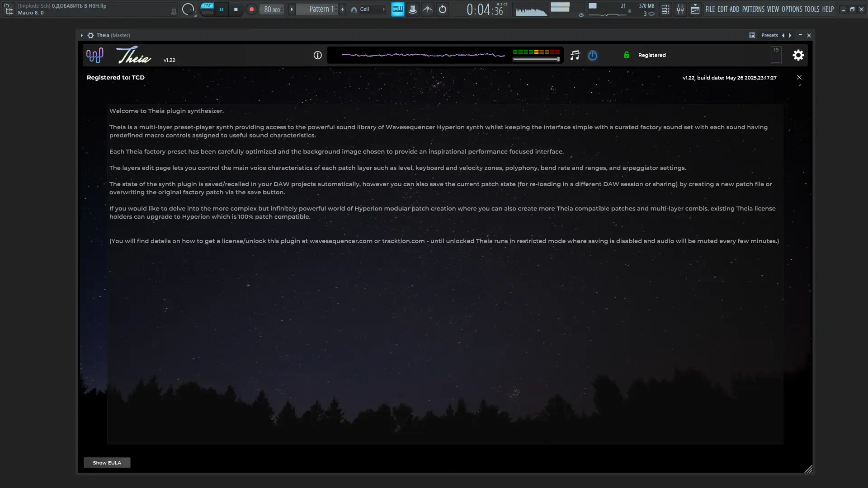Open the OPTIONS menu
The image size is (868, 488).
coord(792,9)
